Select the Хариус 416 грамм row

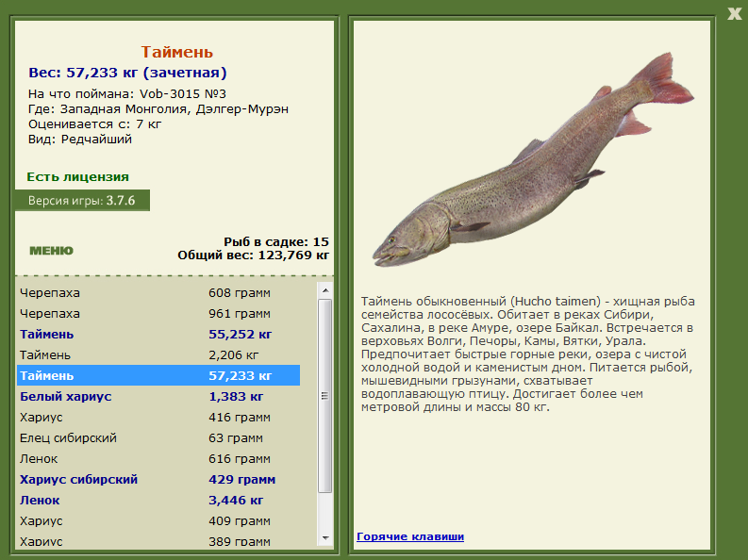click(158, 417)
